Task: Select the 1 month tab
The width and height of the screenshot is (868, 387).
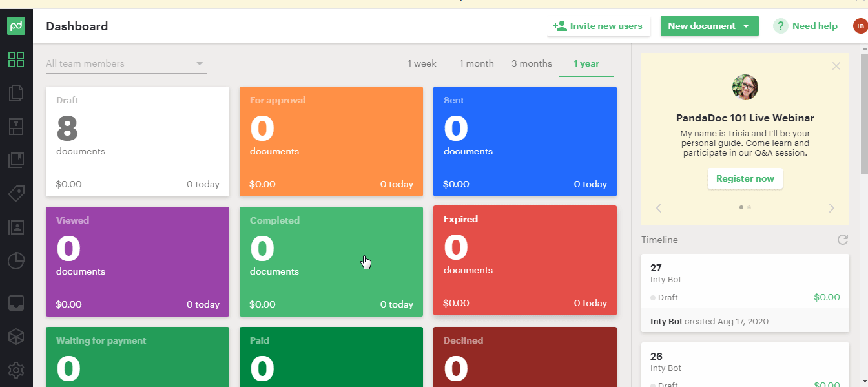Action: 477,63
